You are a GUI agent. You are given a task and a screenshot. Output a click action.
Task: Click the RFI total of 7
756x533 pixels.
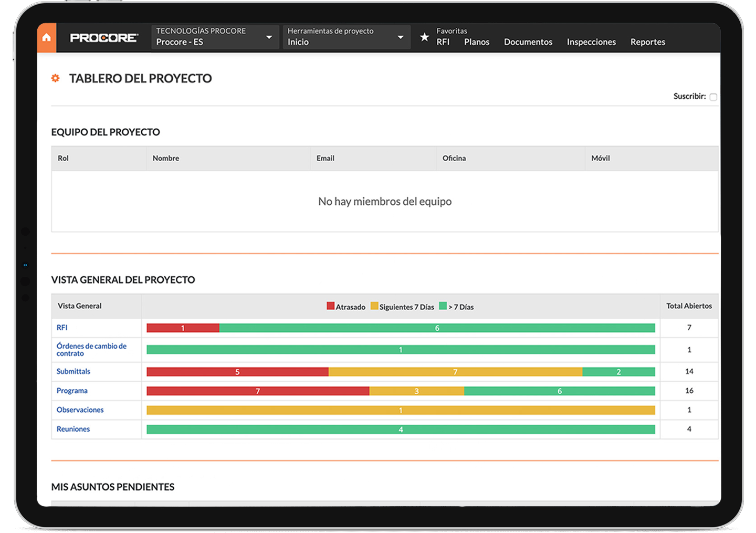click(x=689, y=328)
